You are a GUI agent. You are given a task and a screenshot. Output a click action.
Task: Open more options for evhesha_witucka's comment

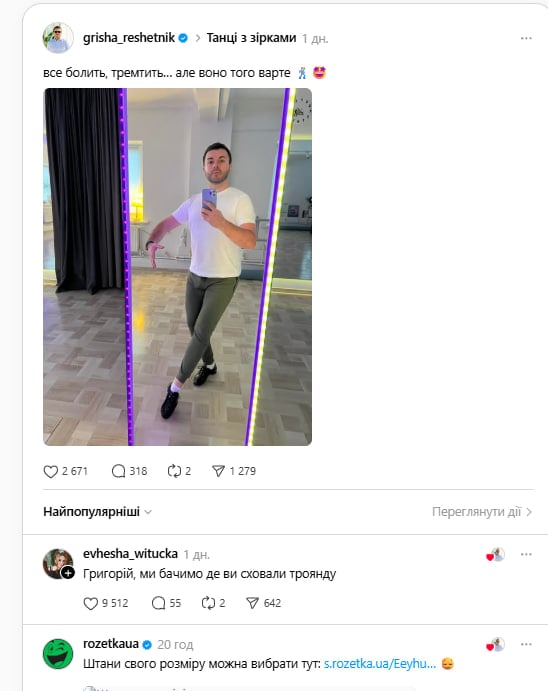pos(526,554)
